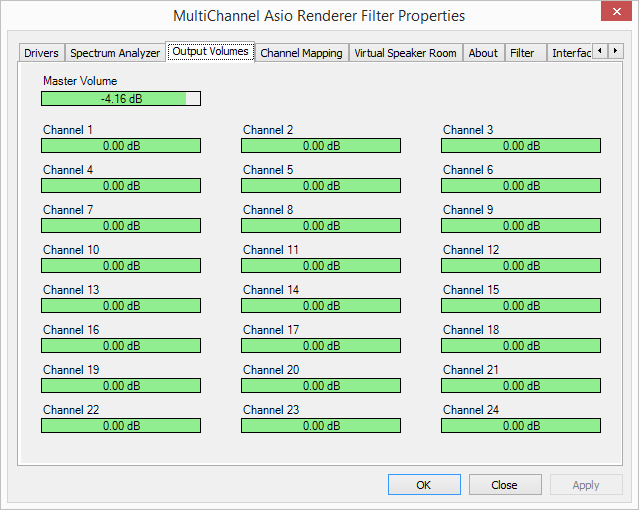Open the Virtual Speaker Room tab
This screenshot has height=510, width=639.
[x=405, y=53]
